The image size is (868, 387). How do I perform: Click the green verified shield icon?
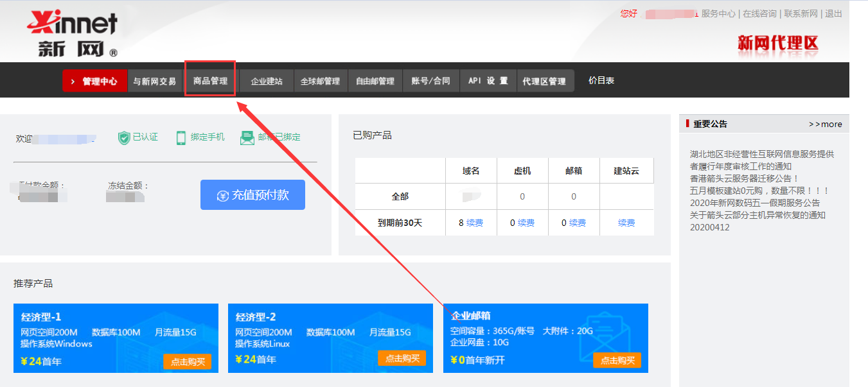124,137
